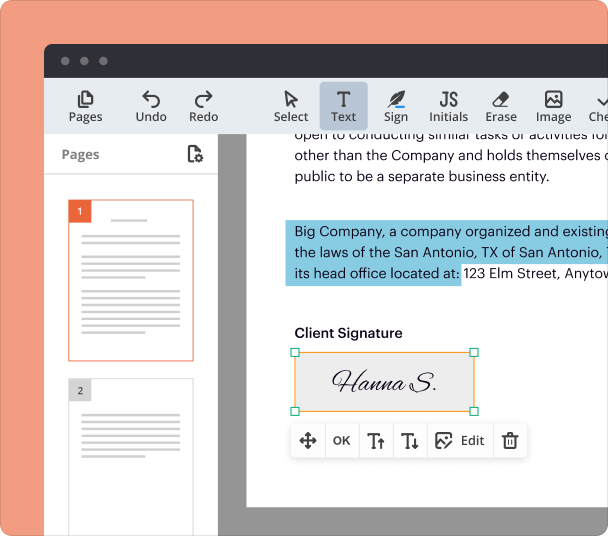Viewport: 608px width, 536px height.
Task: Click bottom-left resize handle of signature
Action: (295, 412)
